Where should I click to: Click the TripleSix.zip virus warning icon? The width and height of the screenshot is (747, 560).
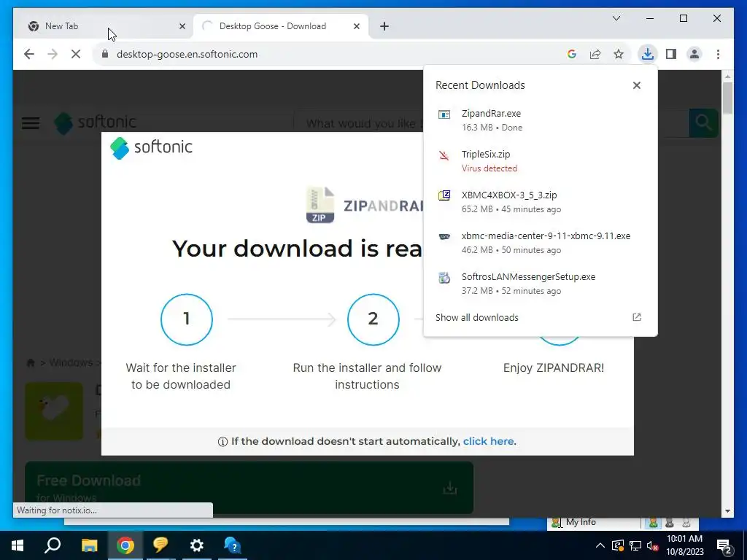444,155
